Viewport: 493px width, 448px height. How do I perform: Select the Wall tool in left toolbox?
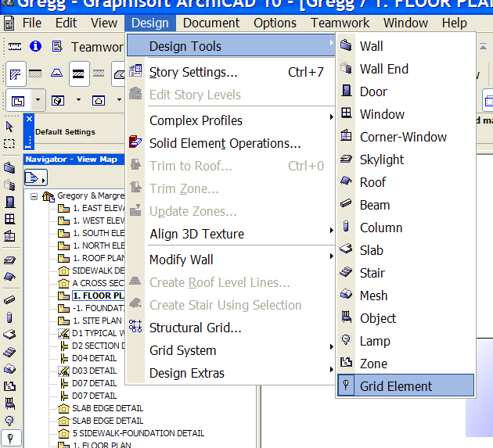click(x=9, y=167)
